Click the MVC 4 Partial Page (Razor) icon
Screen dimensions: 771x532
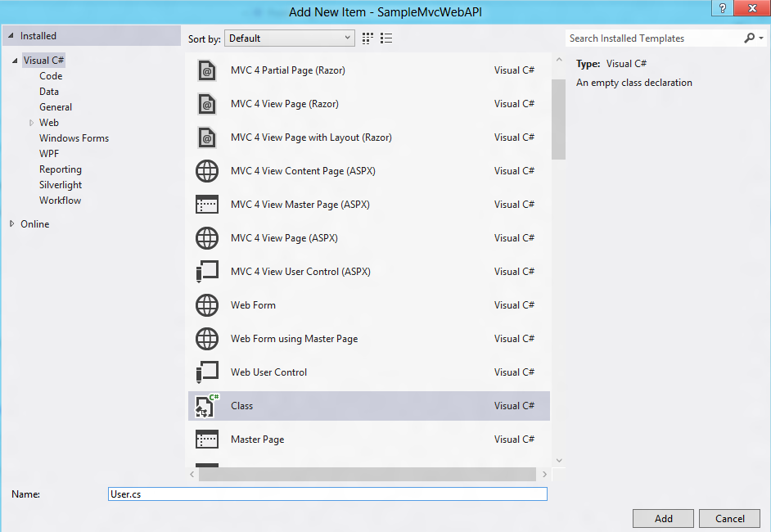(207, 70)
